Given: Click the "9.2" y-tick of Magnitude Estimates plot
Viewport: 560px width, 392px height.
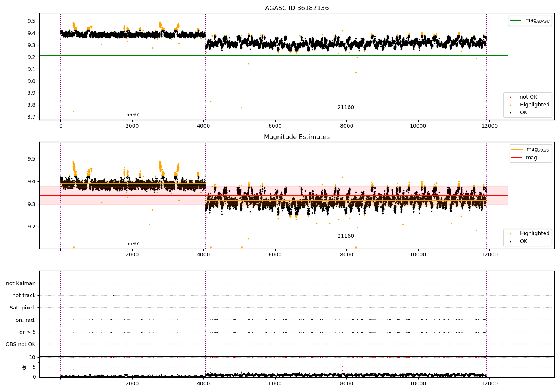Looking at the screenshot, I should 32,227.
